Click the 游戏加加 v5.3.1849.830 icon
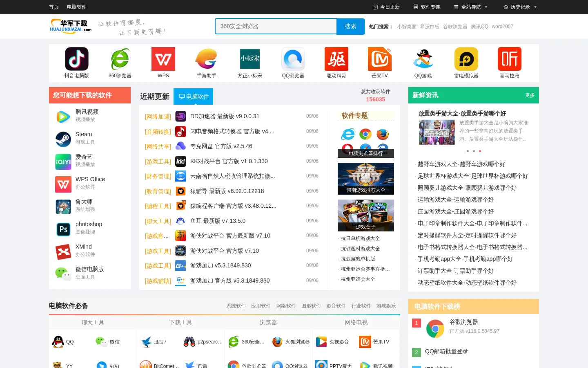Screen dimensions: 588x368 (180, 266)
